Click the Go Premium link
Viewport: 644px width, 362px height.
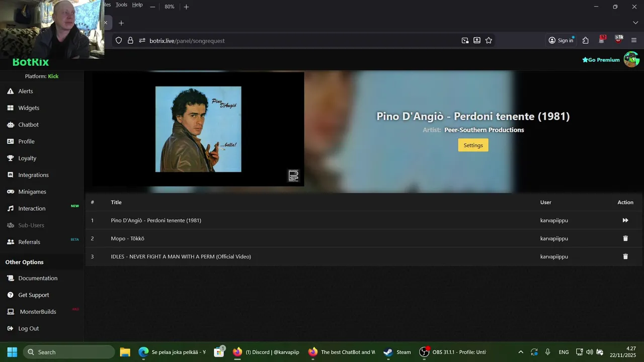[x=601, y=60]
